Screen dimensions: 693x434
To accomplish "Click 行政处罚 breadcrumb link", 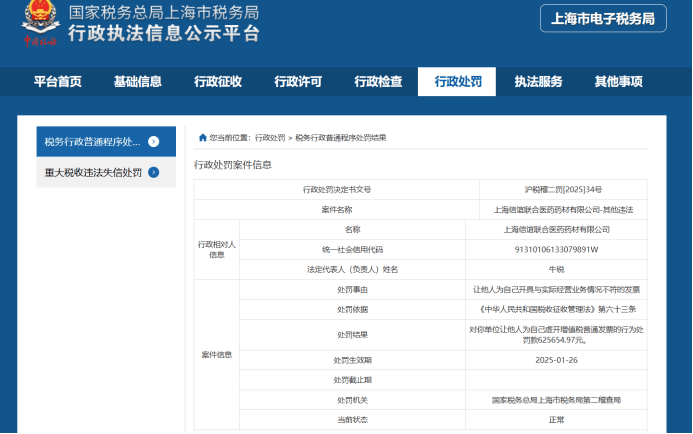I will 270,137.
